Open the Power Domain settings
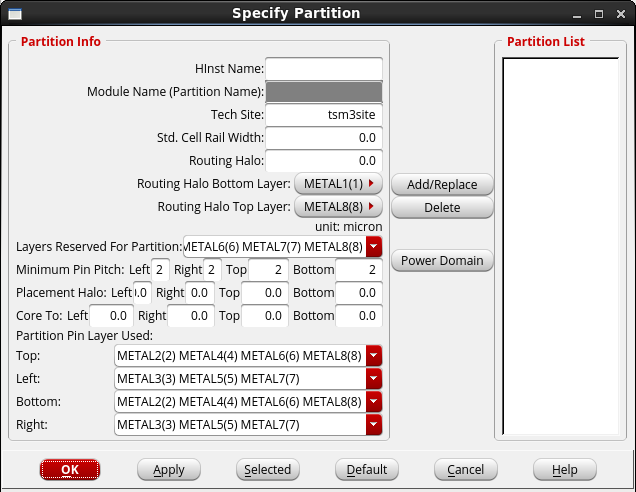Viewport: 636px width, 492px height. (442, 261)
